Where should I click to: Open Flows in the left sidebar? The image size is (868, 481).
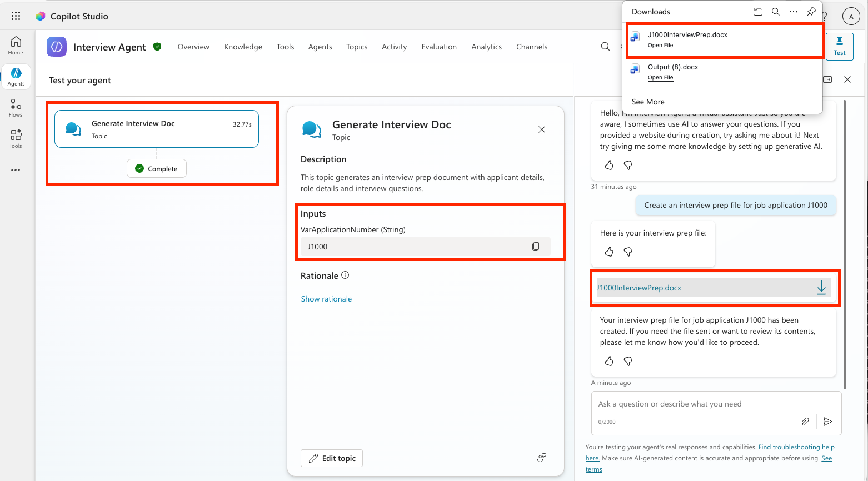point(16,108)
